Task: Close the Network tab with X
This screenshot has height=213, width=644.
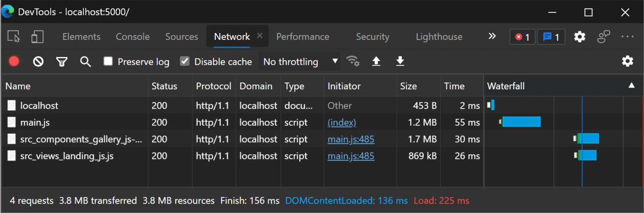Action: 259,36
